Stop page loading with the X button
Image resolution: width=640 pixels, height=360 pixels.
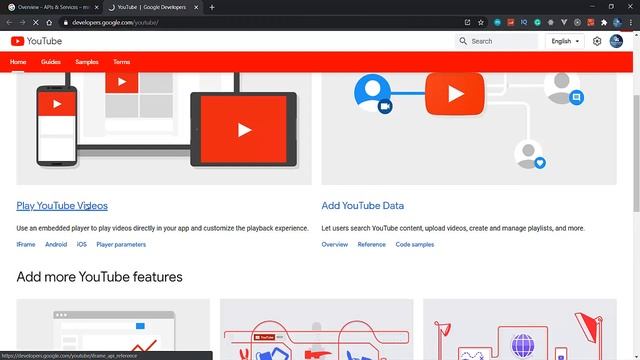coord(36,22)
